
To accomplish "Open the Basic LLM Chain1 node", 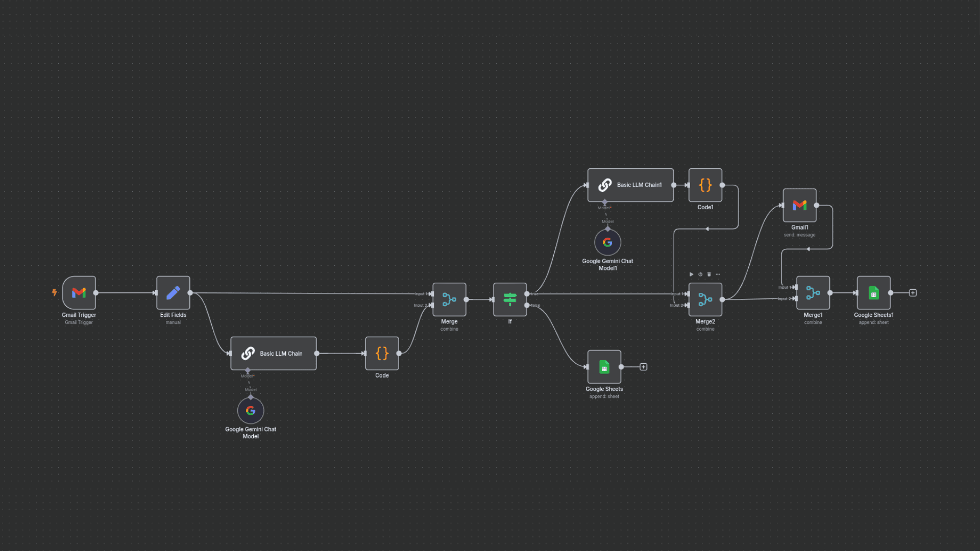I will coord(630,185).
